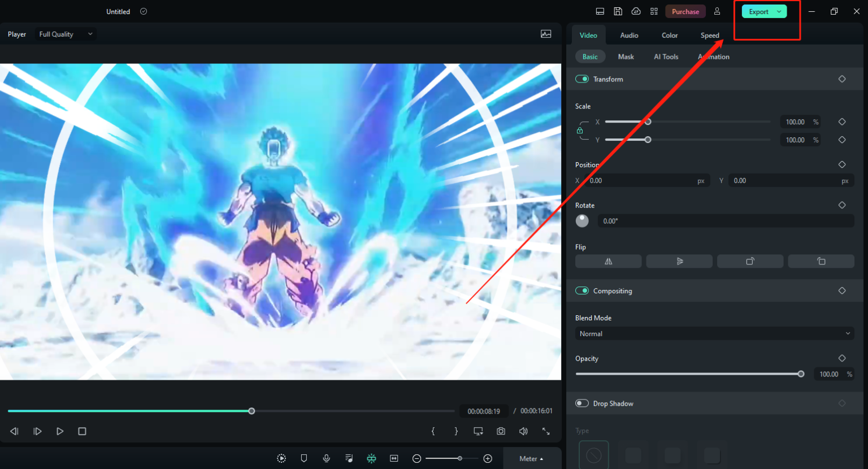
Task: Open the audio mixer icon
Action: (x=349, y=458)
